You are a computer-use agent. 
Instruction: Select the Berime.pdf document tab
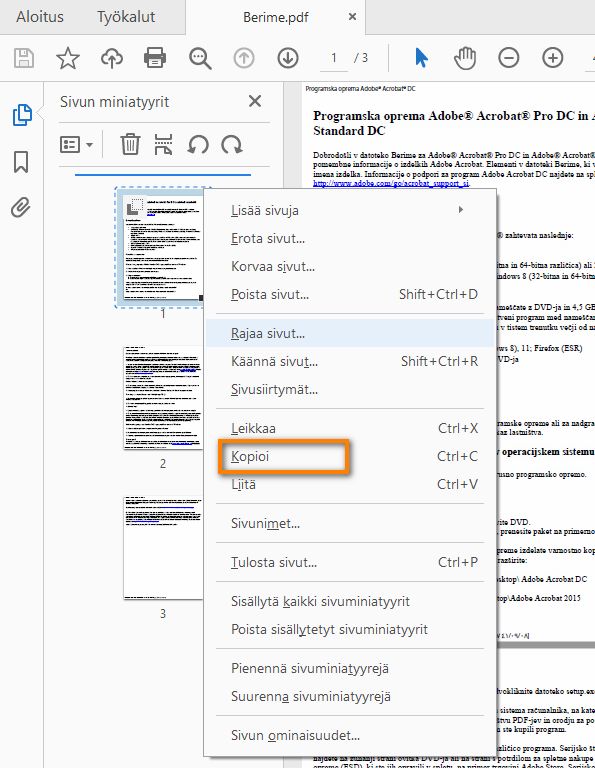(x=276, y=17)
